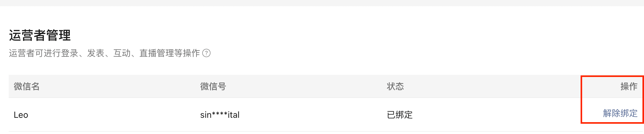644x134 pixels.
Task: Click the question mark help icon
Action: coord(206,53)
